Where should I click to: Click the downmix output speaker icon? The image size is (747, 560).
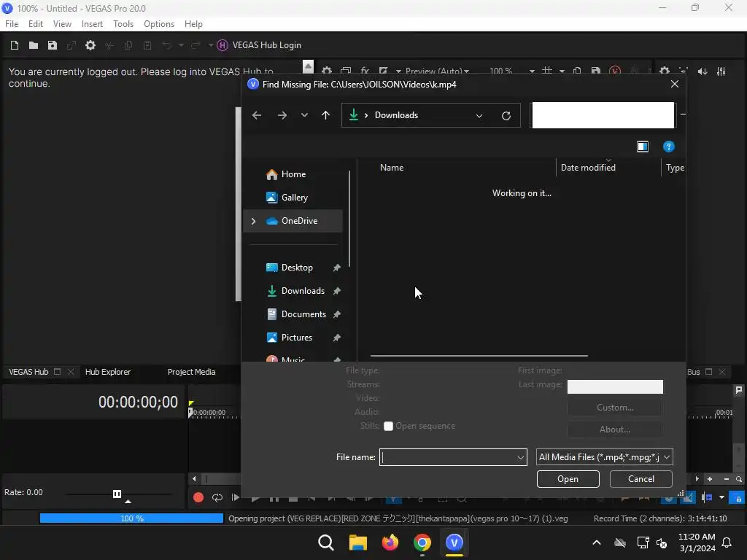tap(703, 71)
